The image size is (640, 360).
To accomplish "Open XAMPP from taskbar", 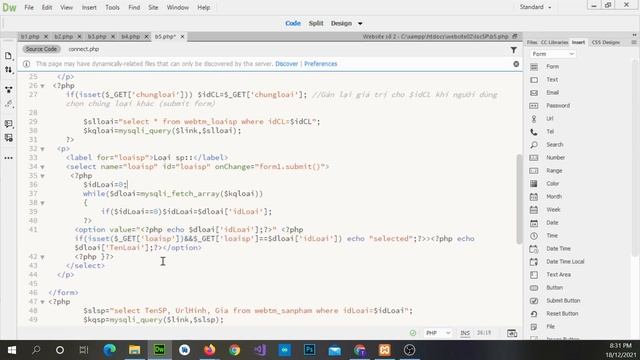I will click(x=384, y=350).
